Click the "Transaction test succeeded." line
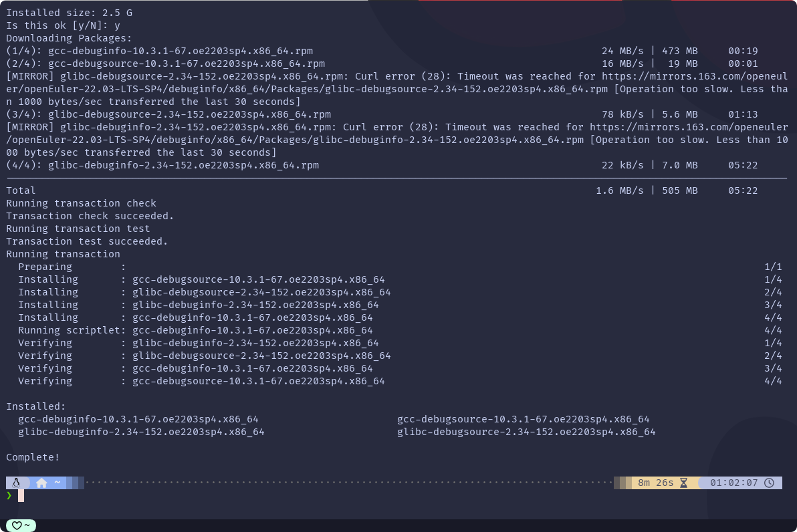 87,241
